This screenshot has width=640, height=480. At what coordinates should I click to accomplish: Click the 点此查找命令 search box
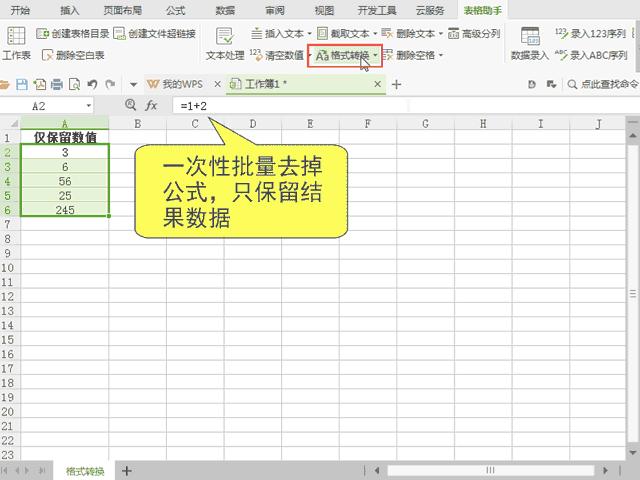tap(602, 84)
